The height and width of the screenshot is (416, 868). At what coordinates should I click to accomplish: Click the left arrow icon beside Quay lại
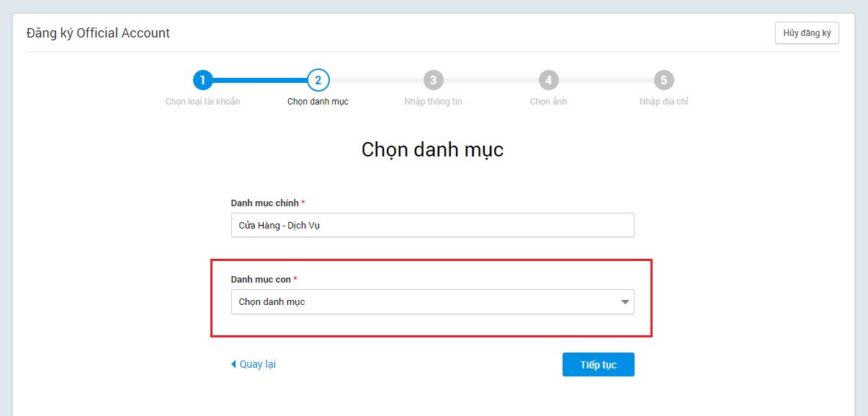233,365
